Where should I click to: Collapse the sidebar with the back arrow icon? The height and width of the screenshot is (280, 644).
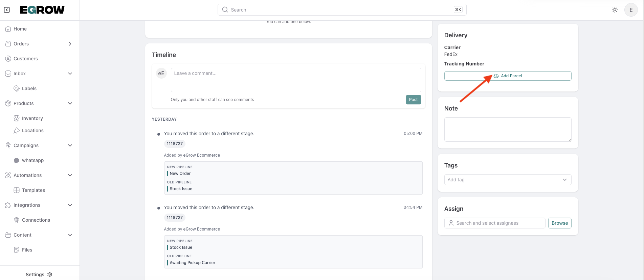7,10
